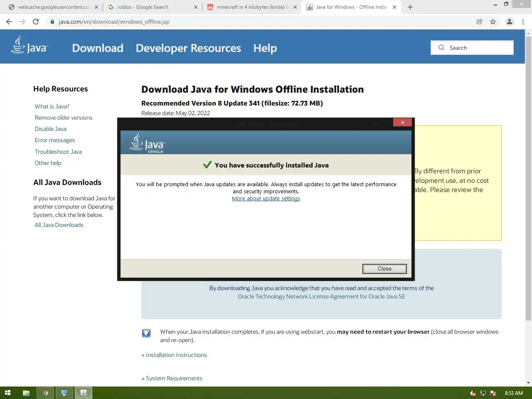532x399 pixels.
Task: Click the search magnifier icon
Action: (441, 47)
